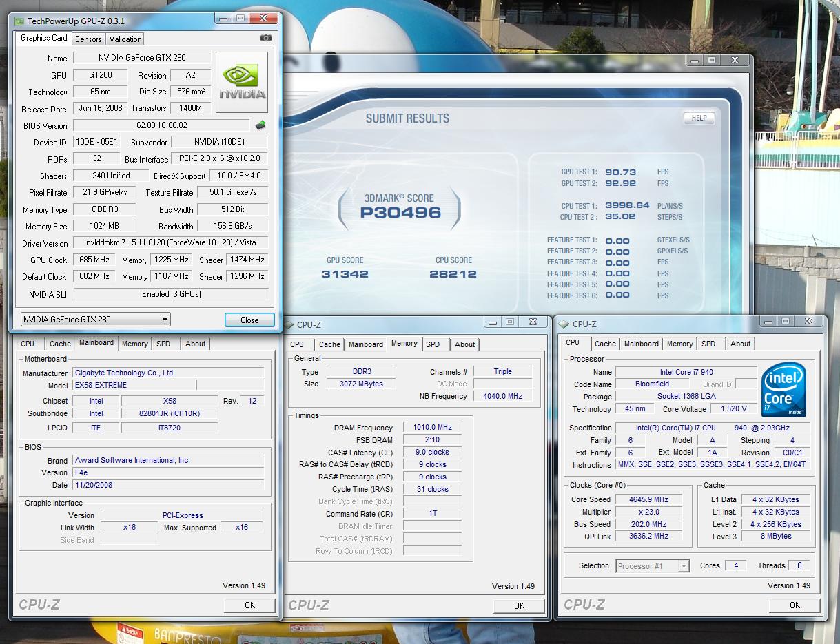Click the CPU TEST 1 value 3998.64
The width and height of the screenshot is (840, 644).
tap(627, 206)
